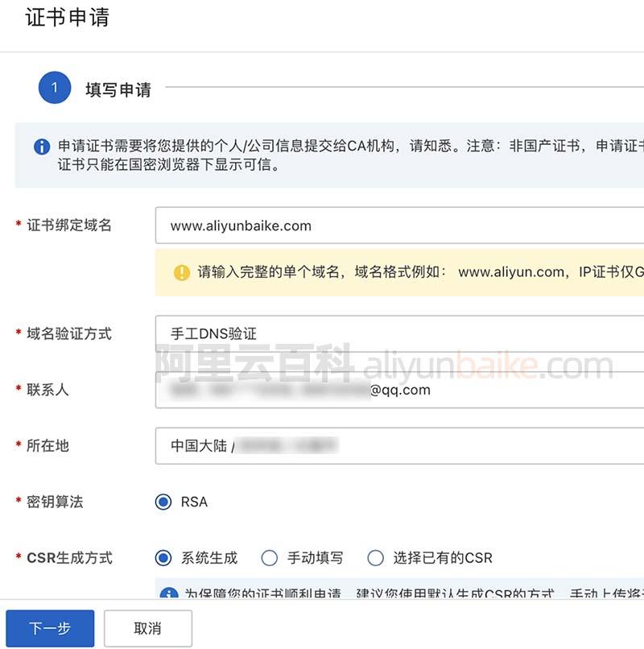This screenshot has width=644, height=649.
Task: Click the 证书申请 page title
Action: tap(68, 17)
